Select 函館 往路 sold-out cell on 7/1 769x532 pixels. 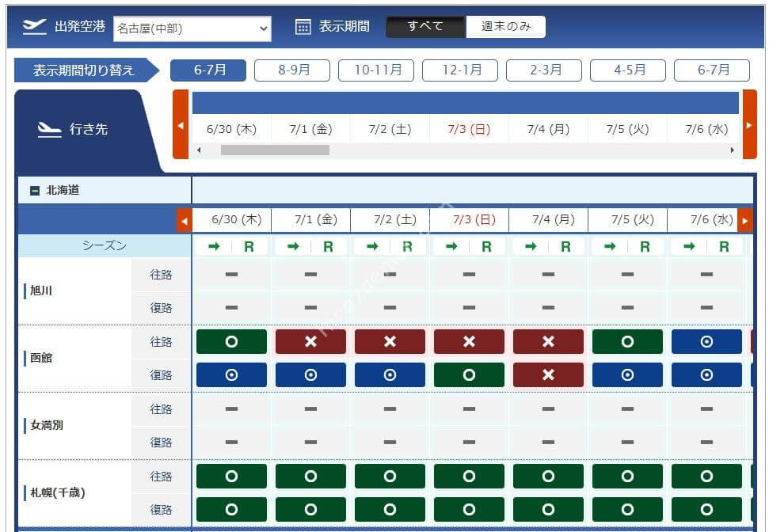[x=311, y=342]
